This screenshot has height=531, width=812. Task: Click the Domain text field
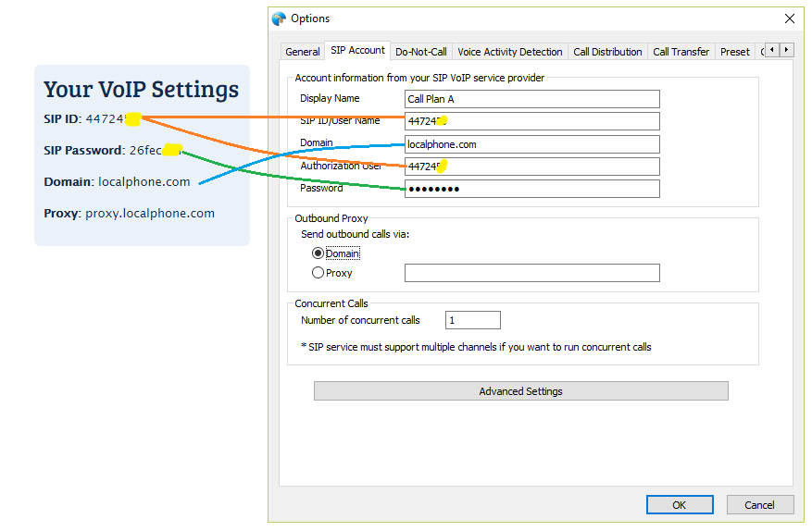coord(531,144)
